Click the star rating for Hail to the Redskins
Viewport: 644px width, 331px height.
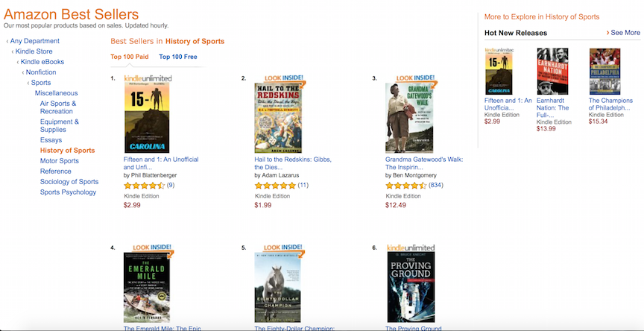(x=275, y=186)
